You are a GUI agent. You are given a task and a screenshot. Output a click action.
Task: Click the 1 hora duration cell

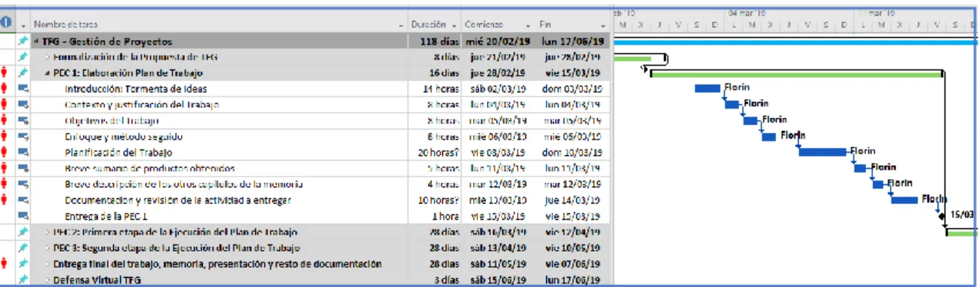pos(434,217)
